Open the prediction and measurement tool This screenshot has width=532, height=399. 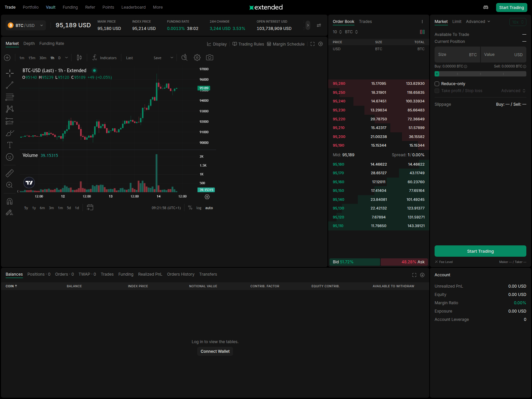point(10,121)
